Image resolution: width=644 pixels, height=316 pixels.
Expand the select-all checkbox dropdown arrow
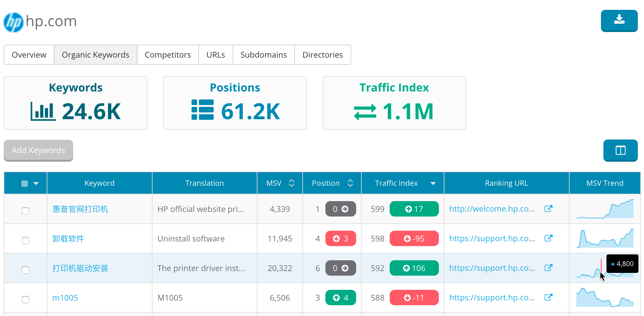(x=36, y=184)
